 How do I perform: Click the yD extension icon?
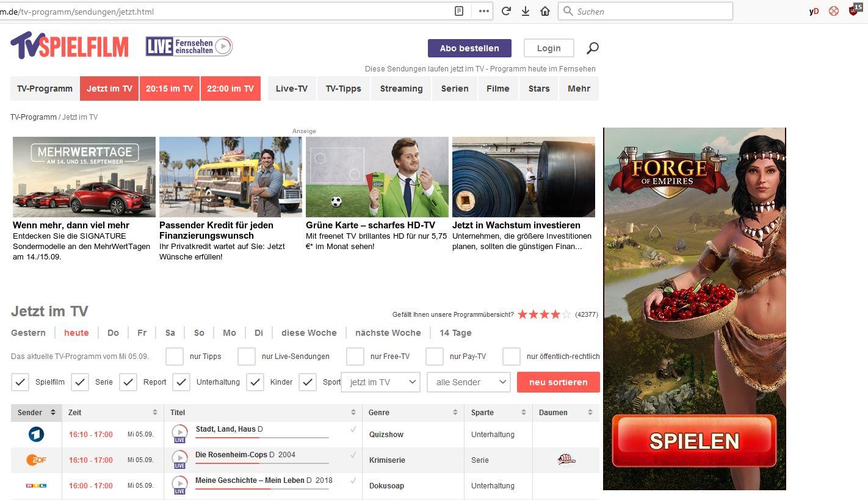pyautogui.click(x=814, y=11)
